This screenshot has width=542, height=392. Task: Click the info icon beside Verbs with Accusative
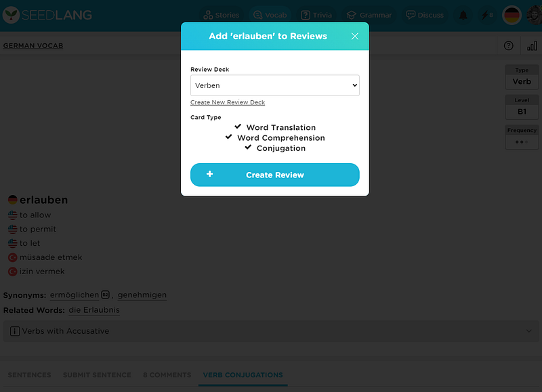[x=15, y=331]
